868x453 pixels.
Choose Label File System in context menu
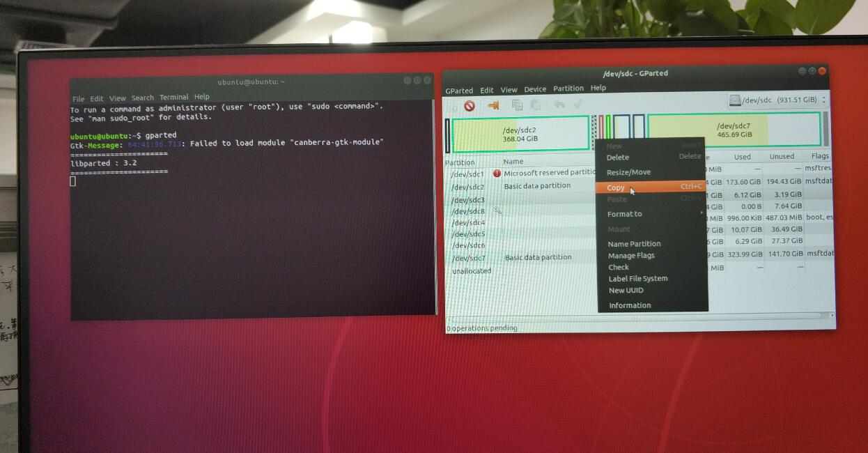pos(652,279)
